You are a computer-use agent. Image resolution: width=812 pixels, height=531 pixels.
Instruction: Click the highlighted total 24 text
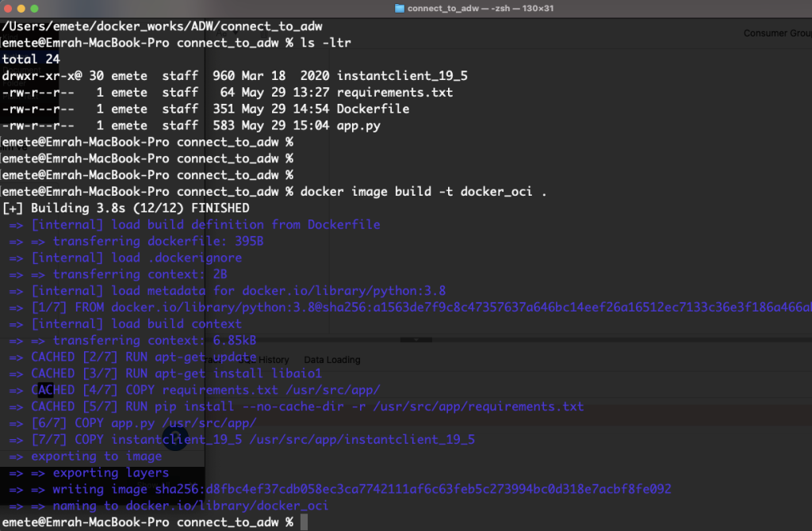(x=31, y=59)
